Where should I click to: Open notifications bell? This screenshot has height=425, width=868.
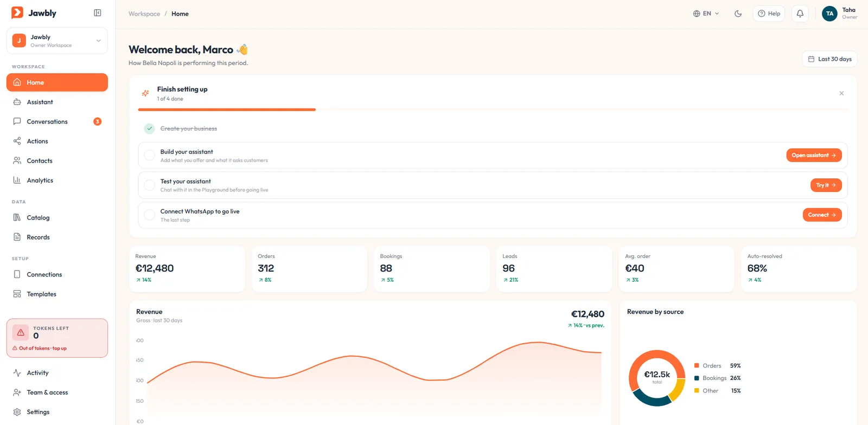800,14
